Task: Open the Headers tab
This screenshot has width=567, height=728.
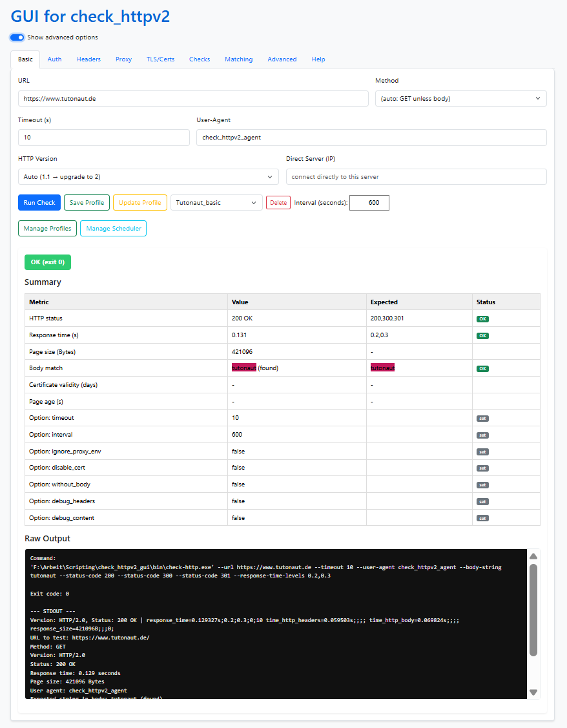Action: coord(88,59)
